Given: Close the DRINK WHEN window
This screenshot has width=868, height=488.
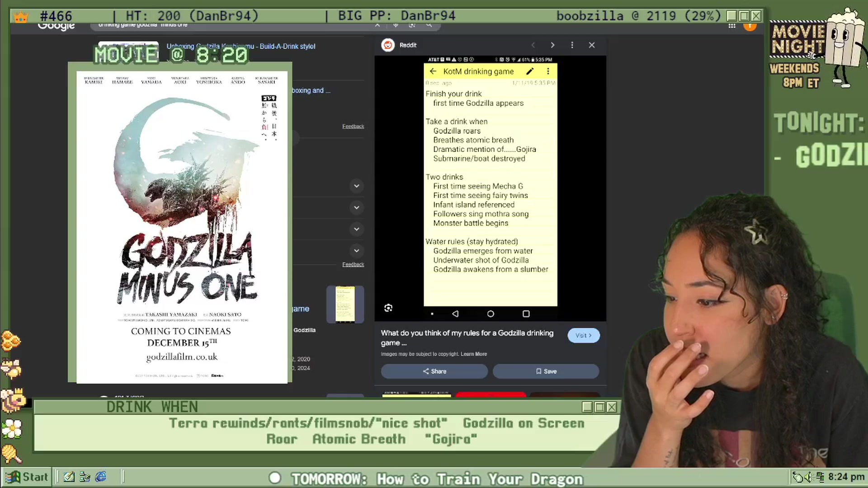Looking at the screenshot, I should 612,407.
